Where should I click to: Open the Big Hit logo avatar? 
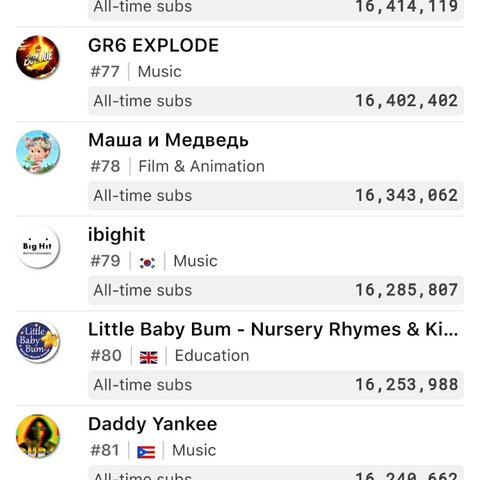38,246
